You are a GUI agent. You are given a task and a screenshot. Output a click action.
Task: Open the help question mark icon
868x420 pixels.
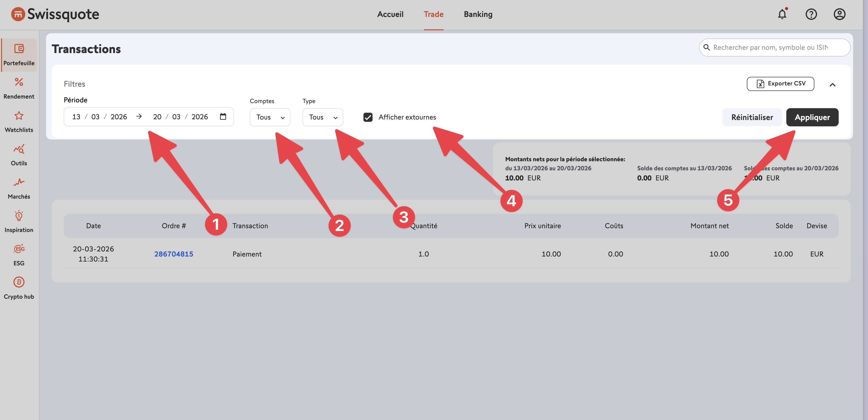[x=811, y=14]
